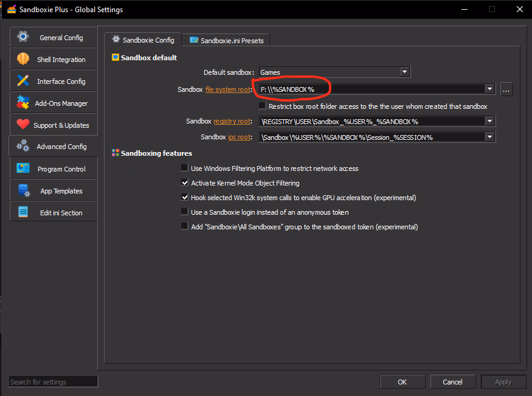Screen dimensions: 532x396
Task: Enable Windows Filtering Platform network restriction
Action: point(185,168)
